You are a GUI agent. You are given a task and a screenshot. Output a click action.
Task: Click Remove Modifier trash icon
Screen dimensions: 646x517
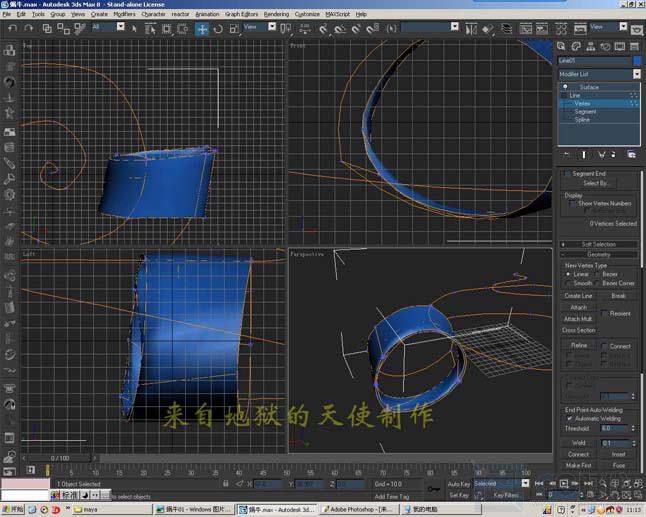(613, 154)
